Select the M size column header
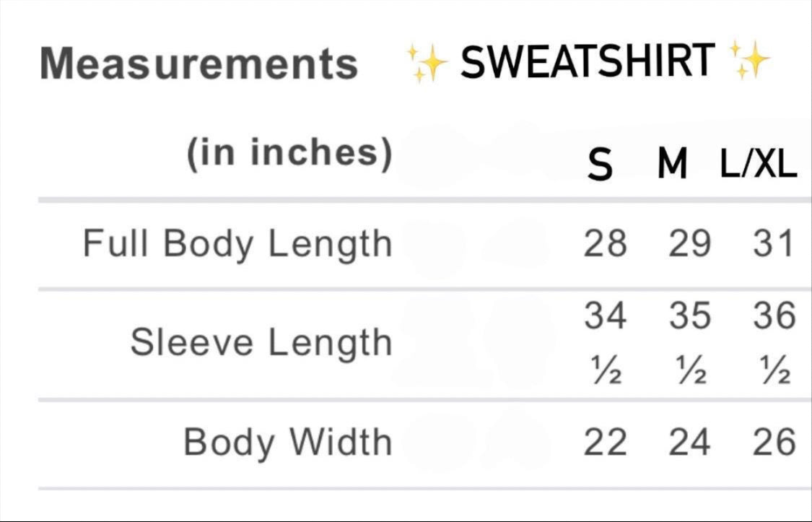 pos(673,167)
